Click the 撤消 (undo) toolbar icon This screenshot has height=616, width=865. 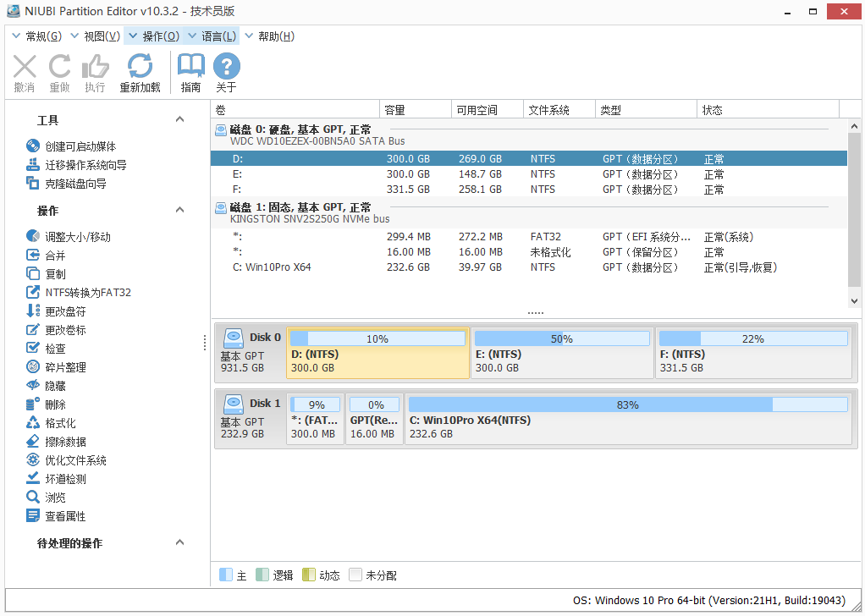(25, 66)
